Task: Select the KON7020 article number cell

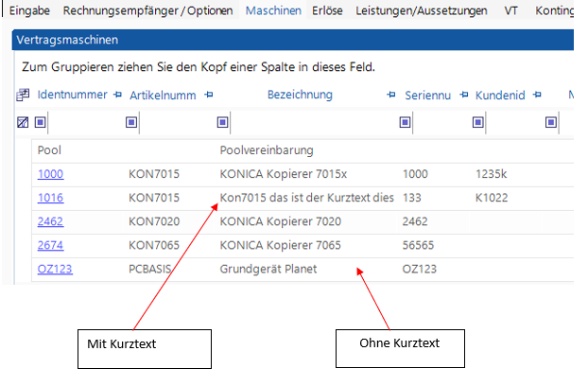Action: [x=154, y=221]
